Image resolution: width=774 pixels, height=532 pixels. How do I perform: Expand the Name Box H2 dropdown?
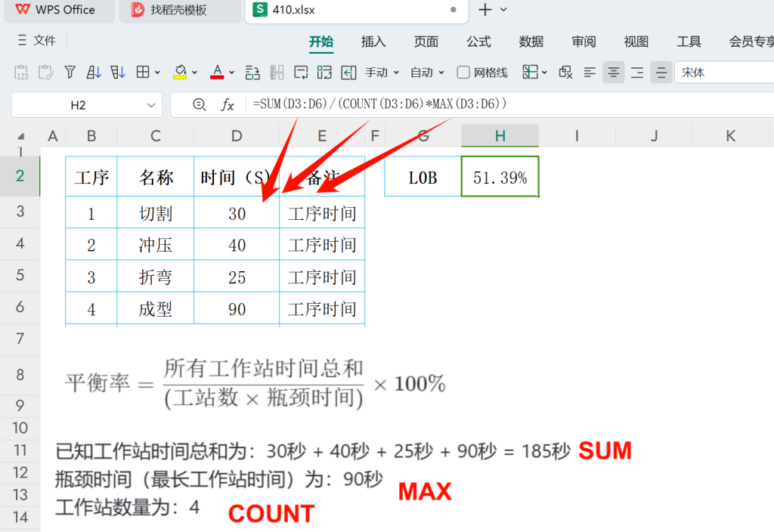point(151,105)
